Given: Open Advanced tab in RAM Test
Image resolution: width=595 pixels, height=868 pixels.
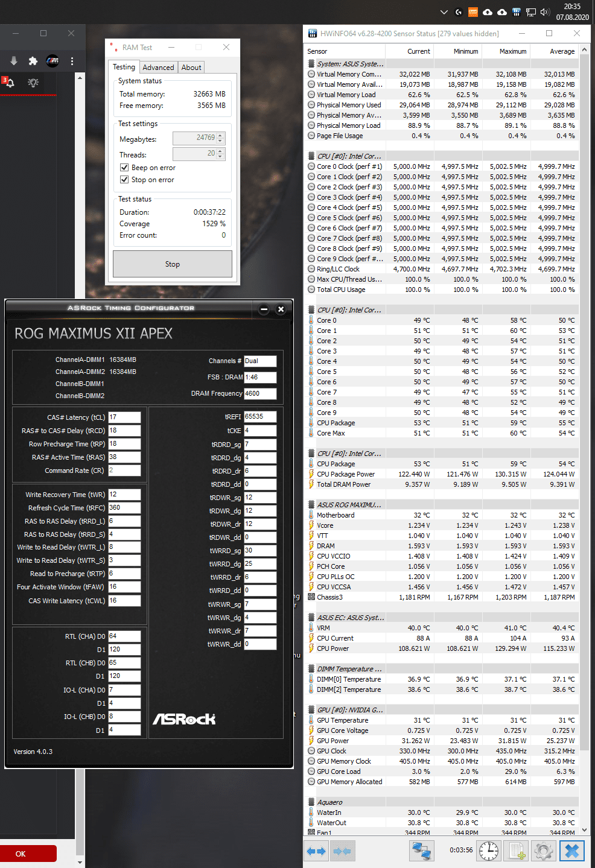Looking at the screenshot, I should pos(158,68).
